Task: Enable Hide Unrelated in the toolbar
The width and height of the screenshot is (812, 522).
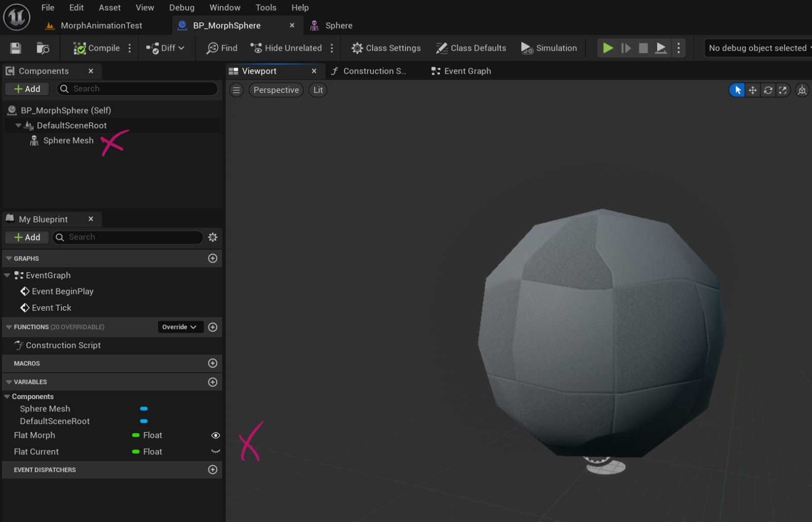Action: click(x=286, y=48)
